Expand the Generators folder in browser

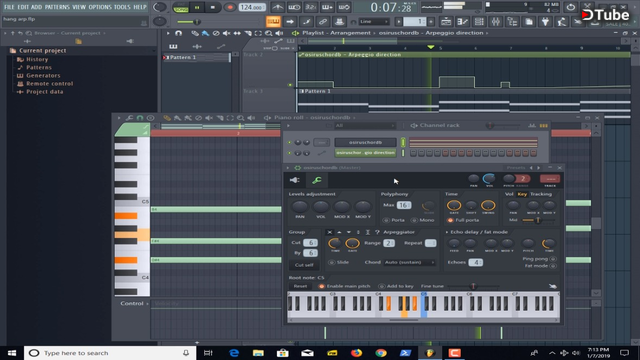tap(43, 76)
